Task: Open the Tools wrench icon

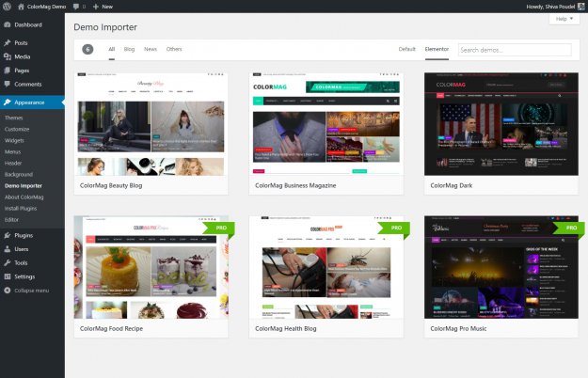Action: (x=8, y=263)
